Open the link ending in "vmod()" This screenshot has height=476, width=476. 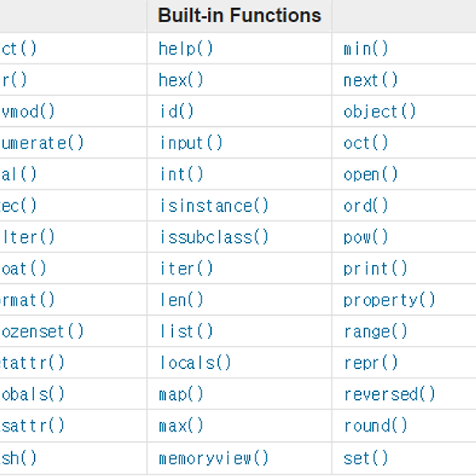[27, 112]
